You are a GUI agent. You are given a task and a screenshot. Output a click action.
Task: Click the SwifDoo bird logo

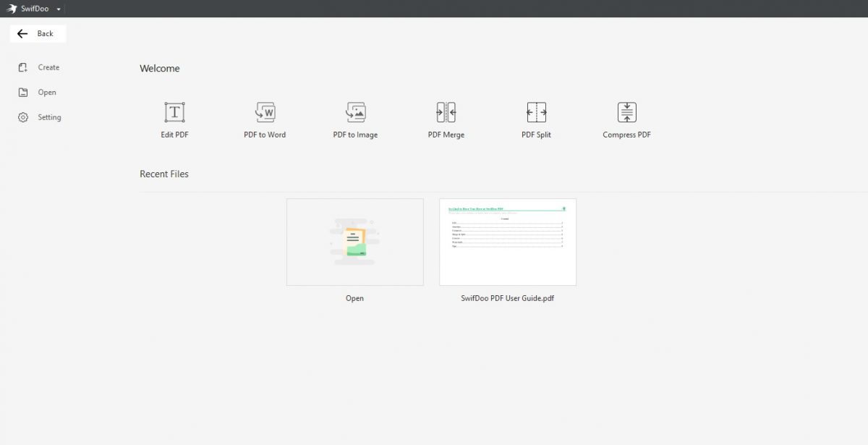(x=12, y=9)
